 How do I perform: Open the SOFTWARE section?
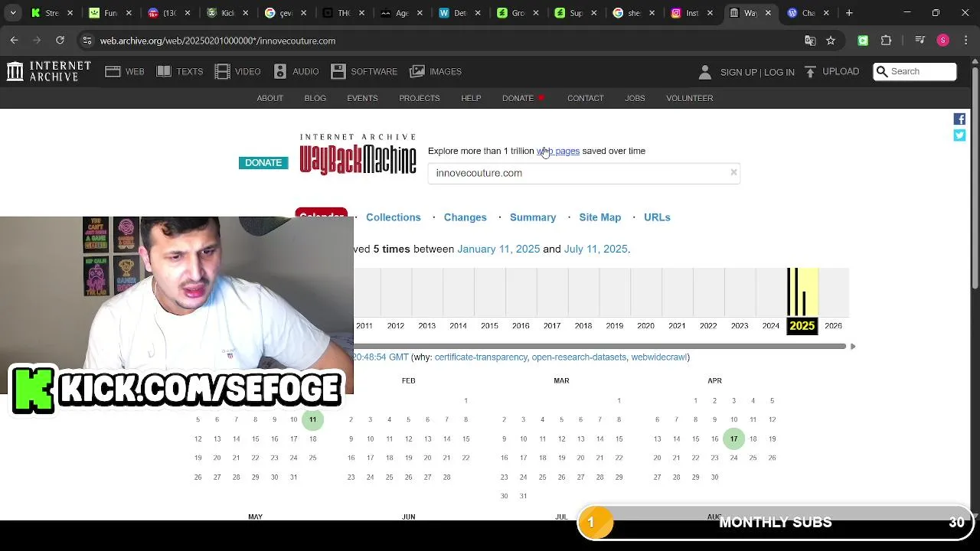coord(364,71)
